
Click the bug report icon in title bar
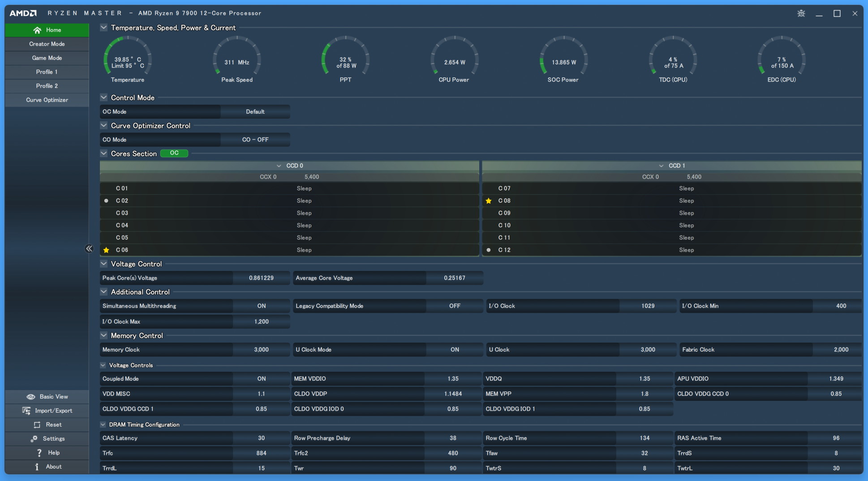[x=801, y=13]
